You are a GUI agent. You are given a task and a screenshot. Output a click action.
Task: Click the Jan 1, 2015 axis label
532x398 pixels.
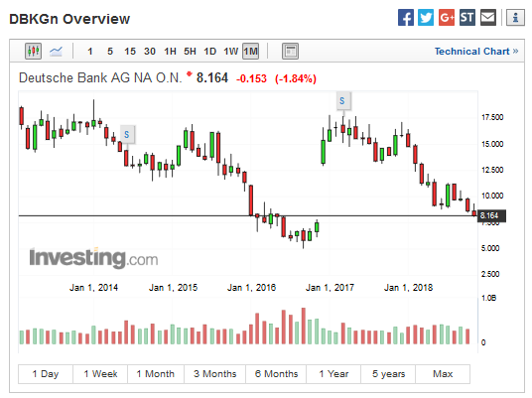click(173, 288)
